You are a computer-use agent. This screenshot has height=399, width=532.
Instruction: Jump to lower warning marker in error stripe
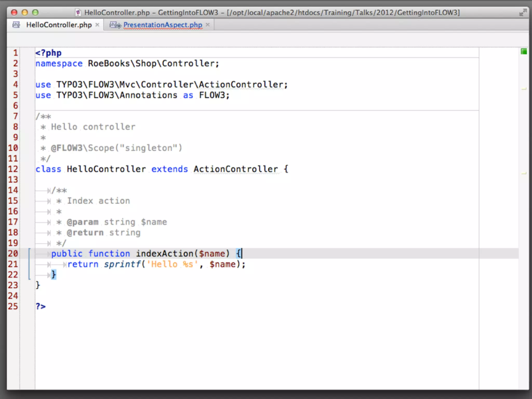coord(524,173)
